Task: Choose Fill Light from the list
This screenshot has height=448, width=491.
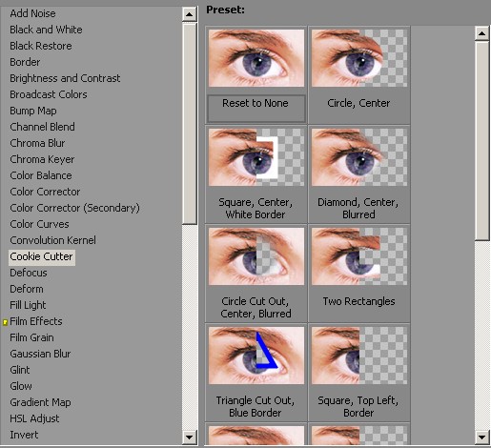Action: point(28,305)
